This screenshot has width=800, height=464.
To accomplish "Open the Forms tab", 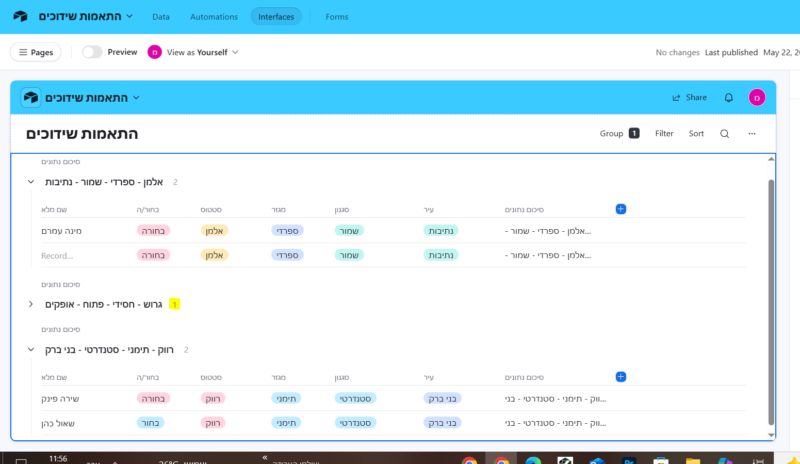I will [337, 17].
